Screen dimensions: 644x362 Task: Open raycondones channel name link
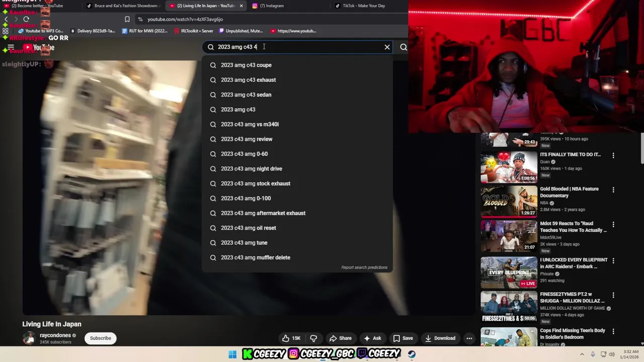(x=55, y=335)
